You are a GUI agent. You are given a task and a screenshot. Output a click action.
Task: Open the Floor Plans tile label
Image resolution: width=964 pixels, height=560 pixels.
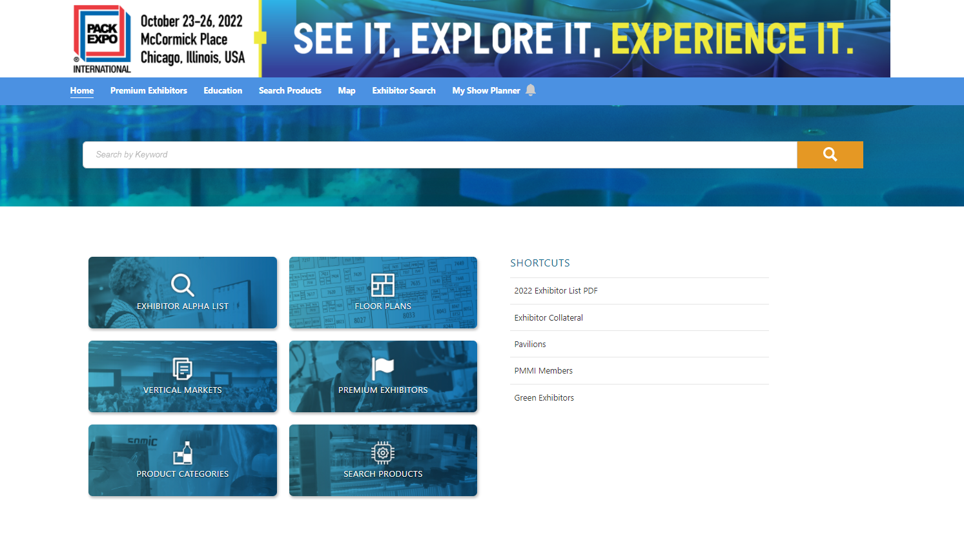(383, 306)
